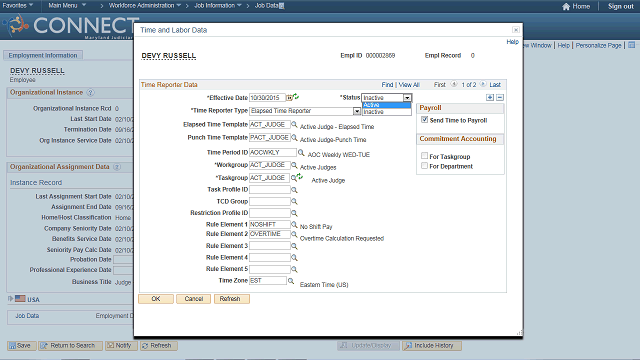Viewport: 640px width, 360px height.
Task: Click the Last link
Action: click(495, 84)
